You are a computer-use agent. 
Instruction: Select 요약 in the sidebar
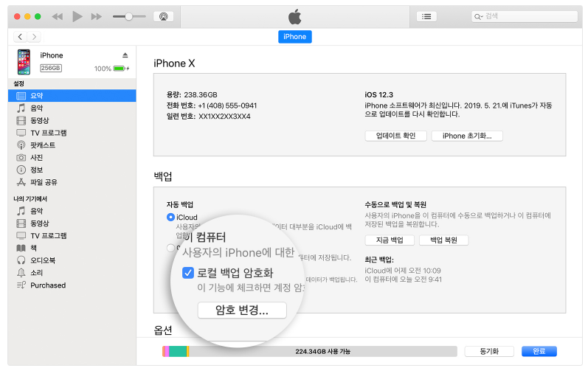pos(72,96)
